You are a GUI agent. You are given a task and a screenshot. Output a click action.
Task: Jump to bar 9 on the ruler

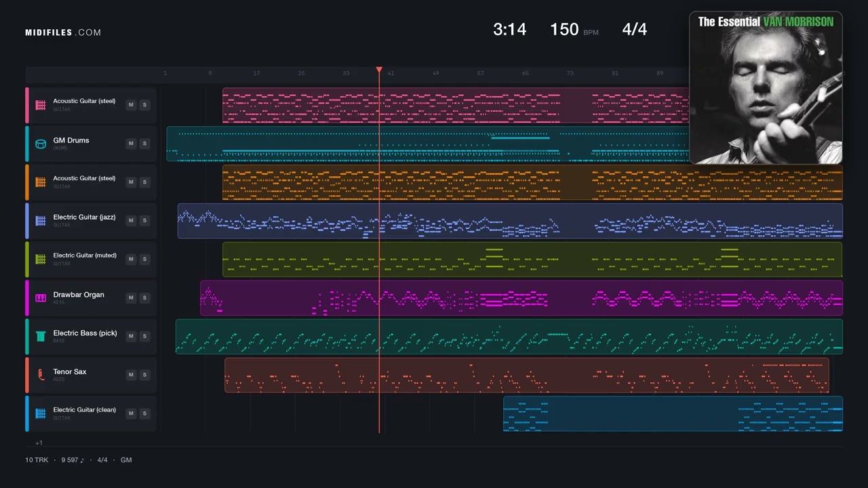pos(210,73)
